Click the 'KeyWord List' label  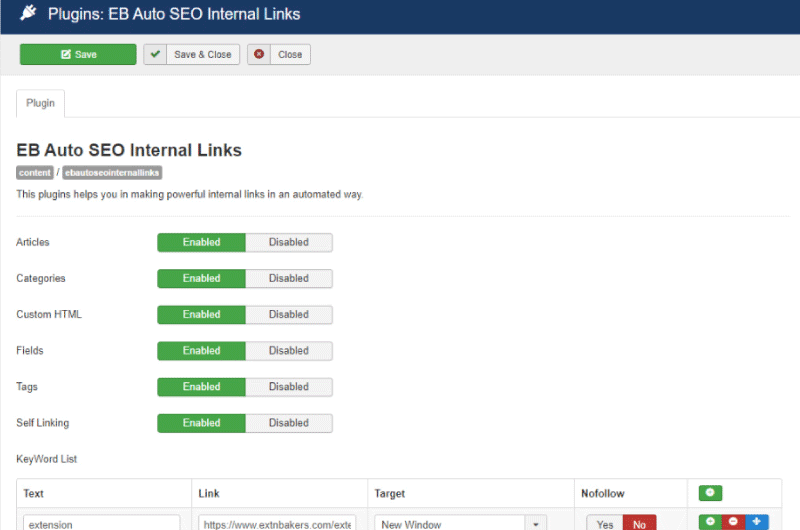46,459
